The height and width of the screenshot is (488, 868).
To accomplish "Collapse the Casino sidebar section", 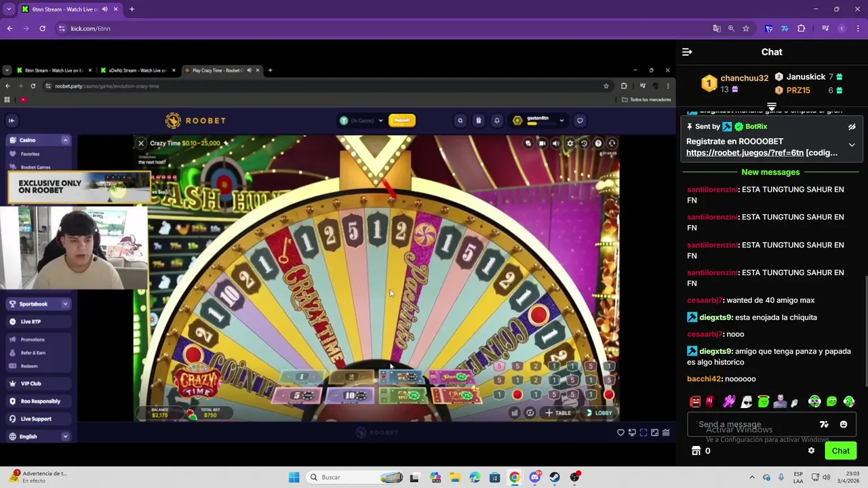I will click(x=65, y=140).
